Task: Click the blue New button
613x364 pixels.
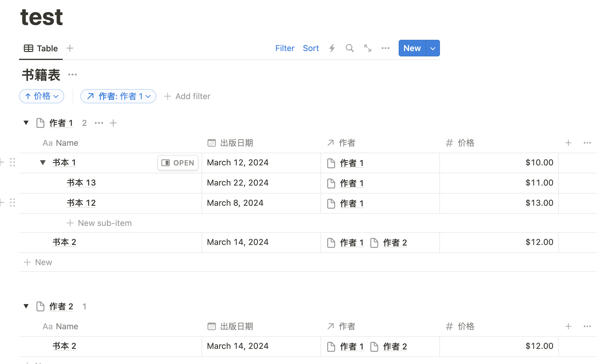Action: pos(412,48)
